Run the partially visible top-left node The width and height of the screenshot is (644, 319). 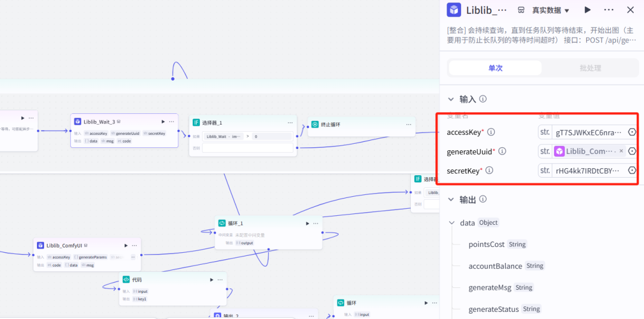coord(23,118)
